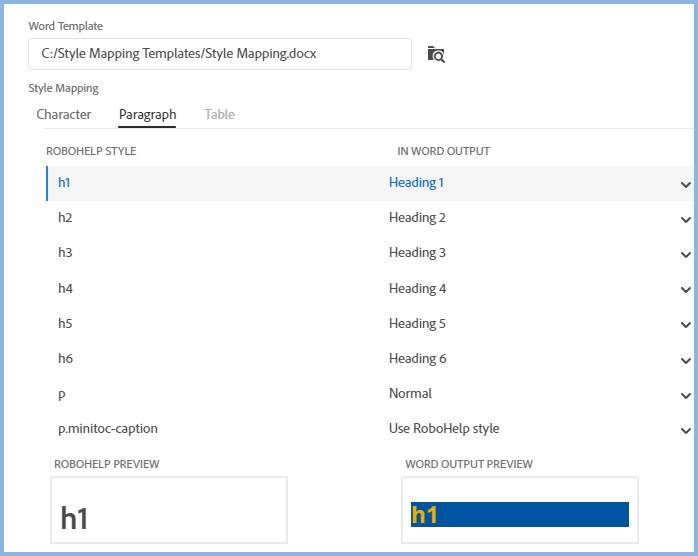Click the blue Word Output Preview swatch

(x=519, y=514)
